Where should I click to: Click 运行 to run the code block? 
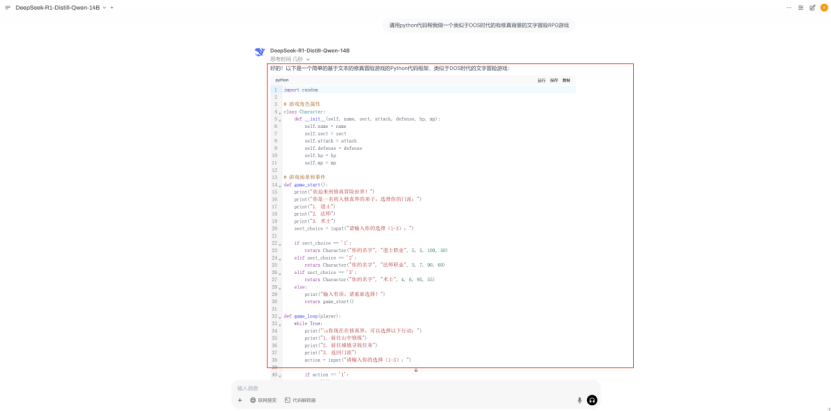pos(542,80)
